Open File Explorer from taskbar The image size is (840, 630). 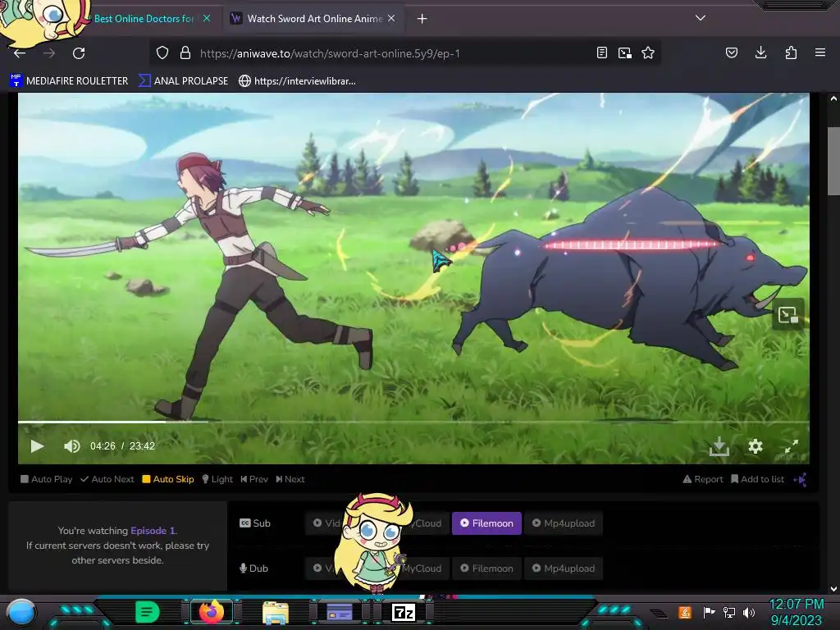tap(276, 612)
